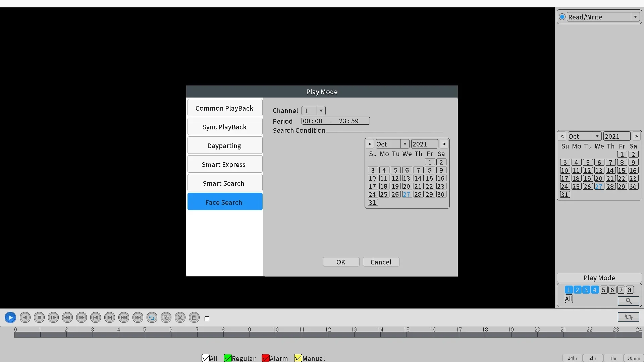Click hour 12 on the timeline
Viewport: 644px width, 362px height.
(x=328, y=334)
